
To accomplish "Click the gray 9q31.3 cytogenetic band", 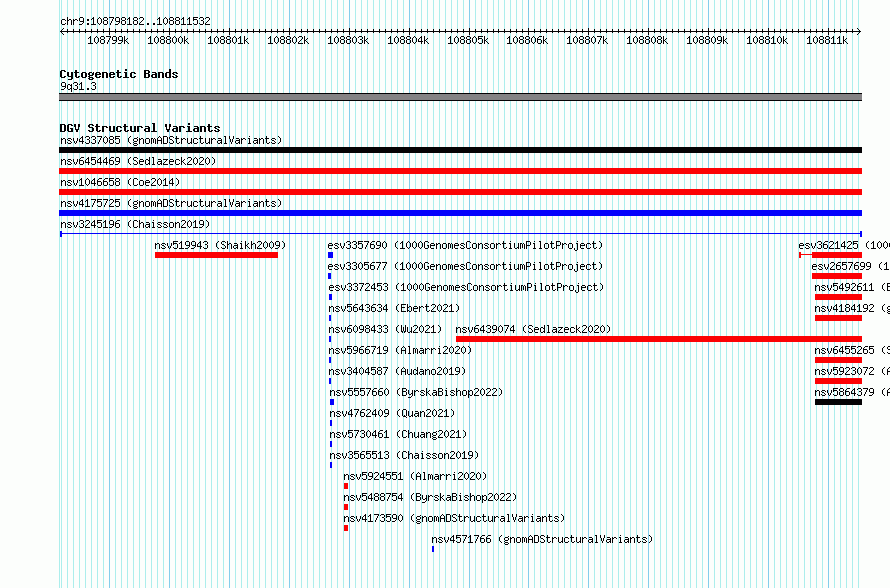I will pos(460,97).
